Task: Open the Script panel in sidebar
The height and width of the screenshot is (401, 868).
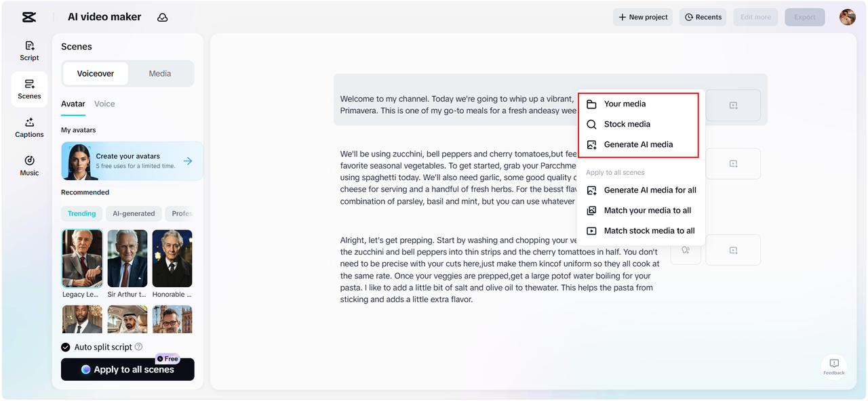Action: click(x=29, y=51)
